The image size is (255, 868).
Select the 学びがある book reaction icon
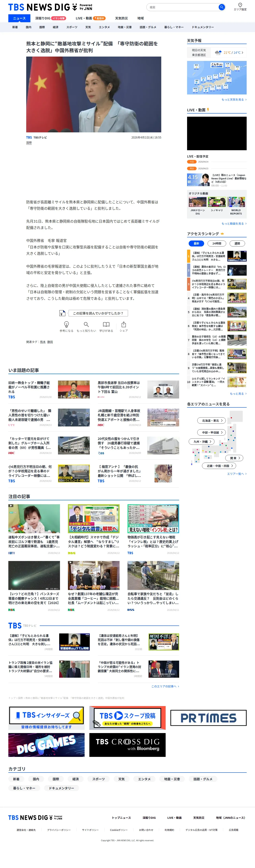click(106, 324)
